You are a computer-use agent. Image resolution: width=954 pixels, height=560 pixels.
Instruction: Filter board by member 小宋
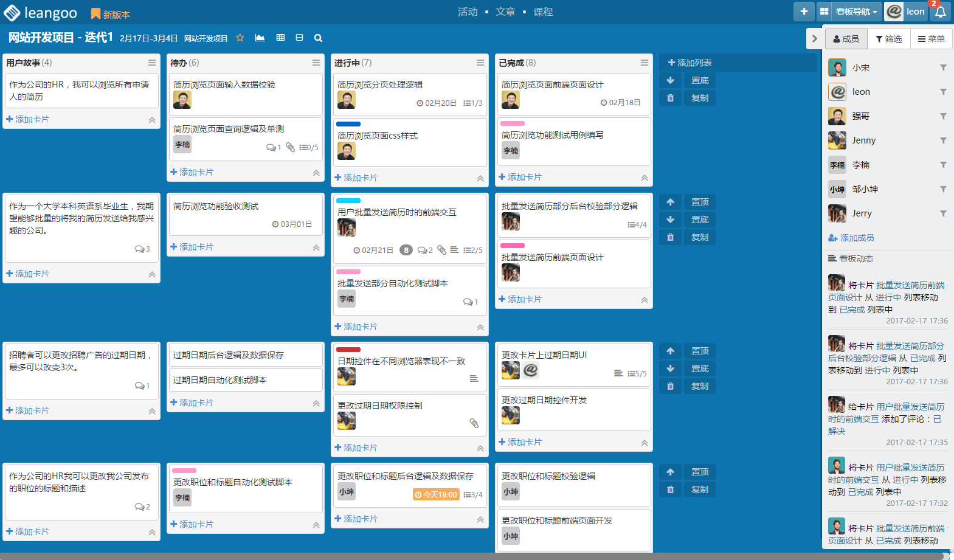pos(943,67)
